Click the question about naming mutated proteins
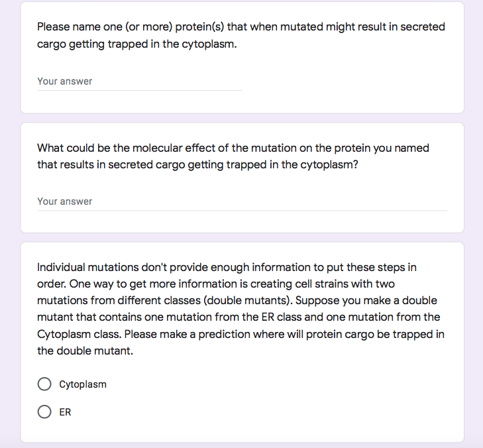Viewport: 483px width, 448px height. point(241,35)
